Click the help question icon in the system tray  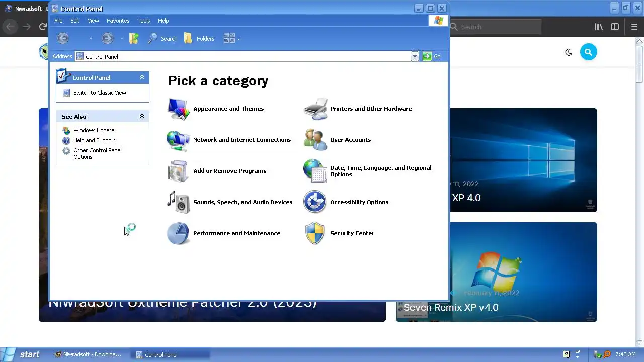pyautogui.click(x=566, y=355)
